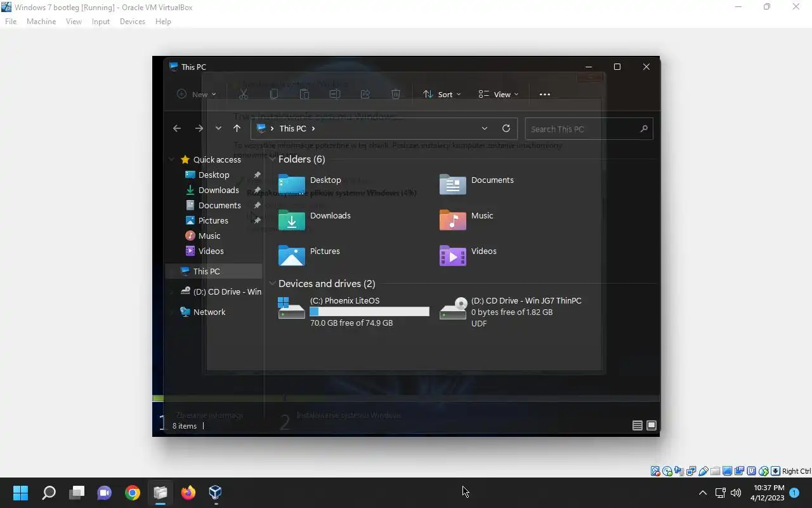Click VirtualBox shared folders indicator
Image resolution: width=812 pixels, height=508 pixels.
716,471
